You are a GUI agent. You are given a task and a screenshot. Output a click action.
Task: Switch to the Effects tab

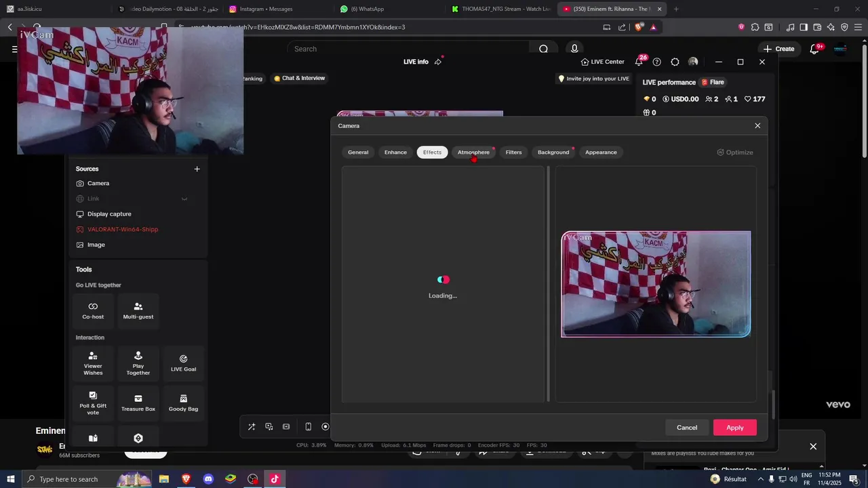(x=432, y=152)
